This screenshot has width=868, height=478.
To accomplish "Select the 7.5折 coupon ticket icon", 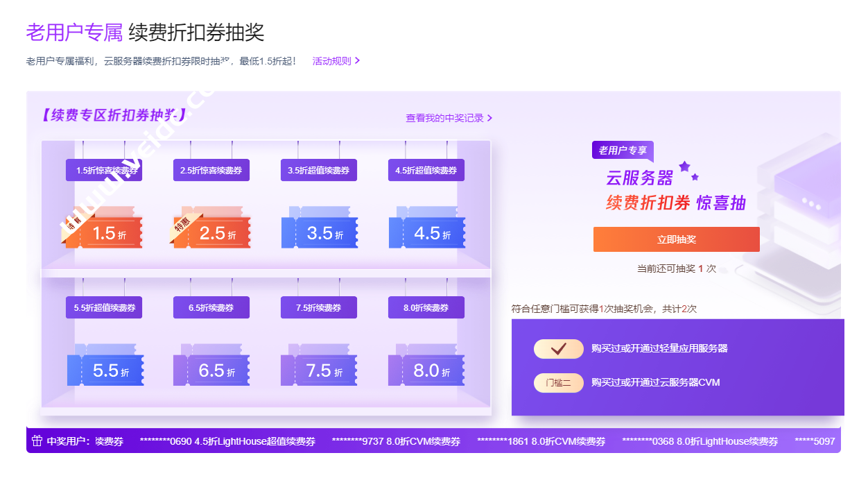I will pos(319,370).
